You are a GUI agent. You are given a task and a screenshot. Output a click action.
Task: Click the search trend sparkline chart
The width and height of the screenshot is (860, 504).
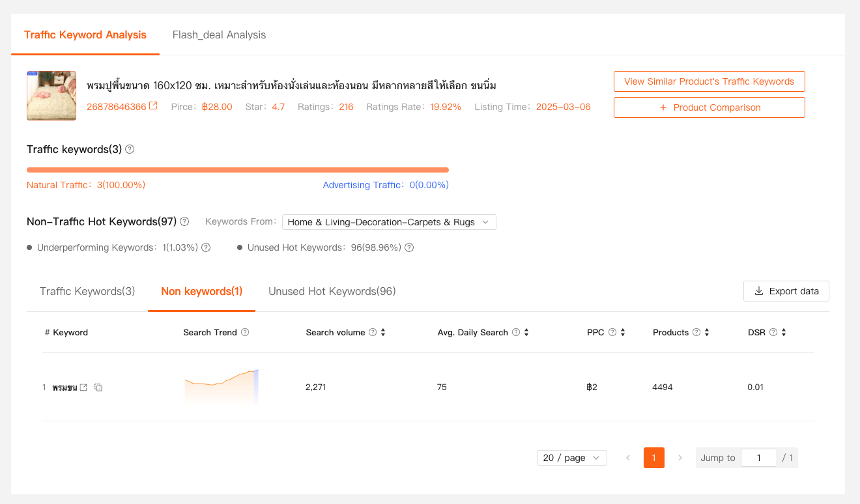[222, 387]
